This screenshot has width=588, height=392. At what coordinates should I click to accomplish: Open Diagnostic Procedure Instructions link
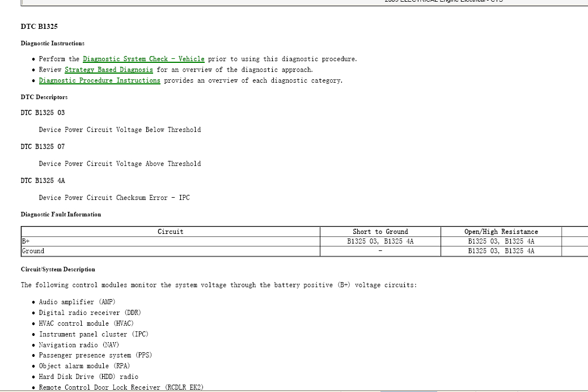[99, 80]
